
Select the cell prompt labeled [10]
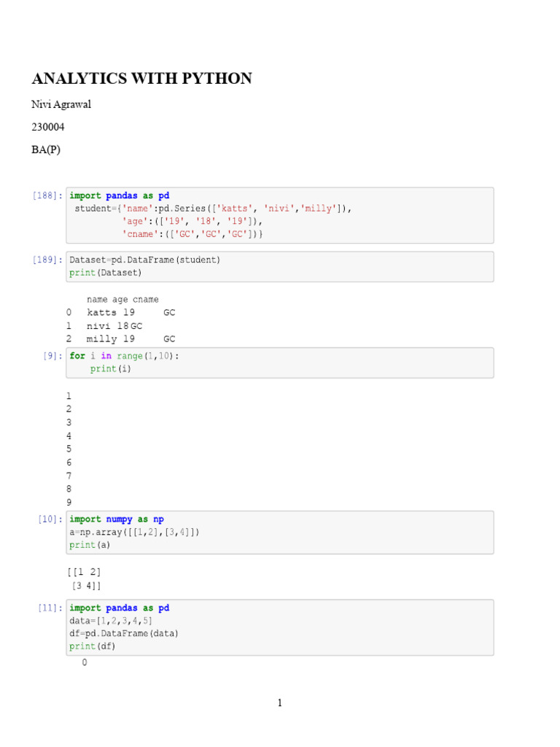50,519
